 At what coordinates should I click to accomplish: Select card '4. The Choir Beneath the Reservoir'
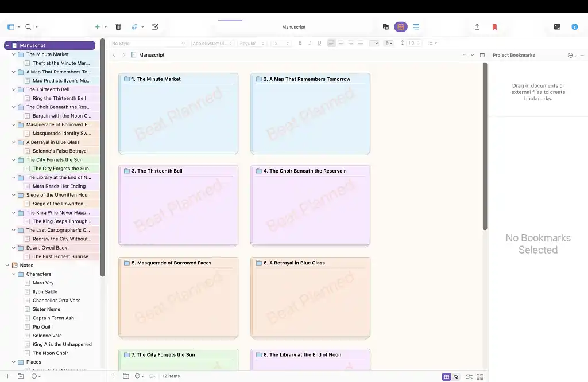(310, 205)
